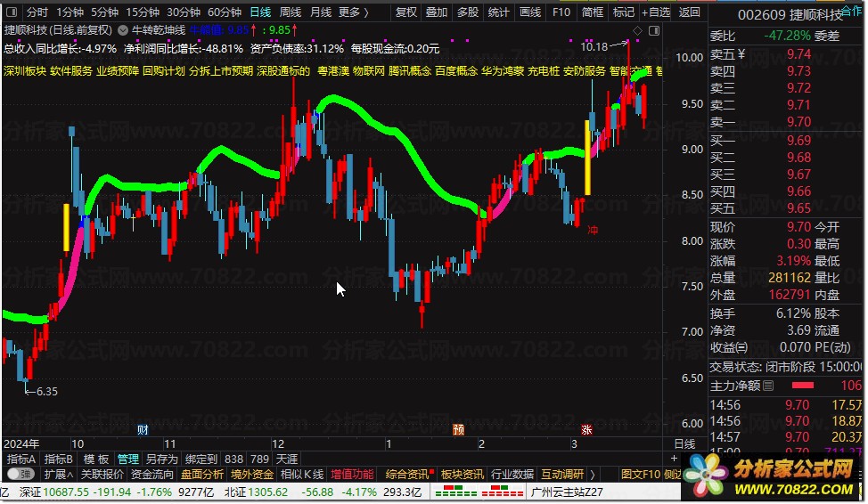Open 板块资讯 tab

pyautogui.click(x=463, y=474)
